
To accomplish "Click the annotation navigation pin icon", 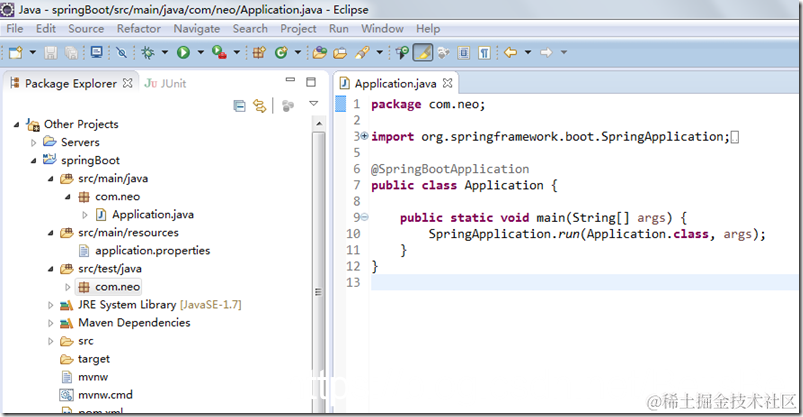I will (402, 52).
